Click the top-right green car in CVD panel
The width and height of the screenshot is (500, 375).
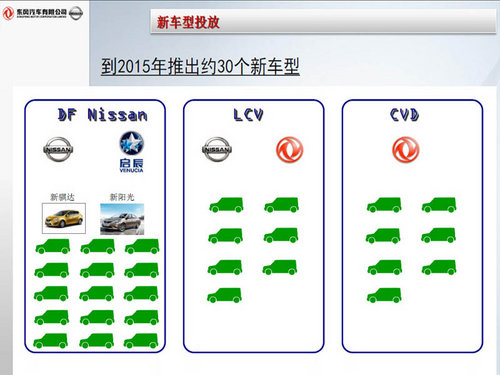[439, 205]
